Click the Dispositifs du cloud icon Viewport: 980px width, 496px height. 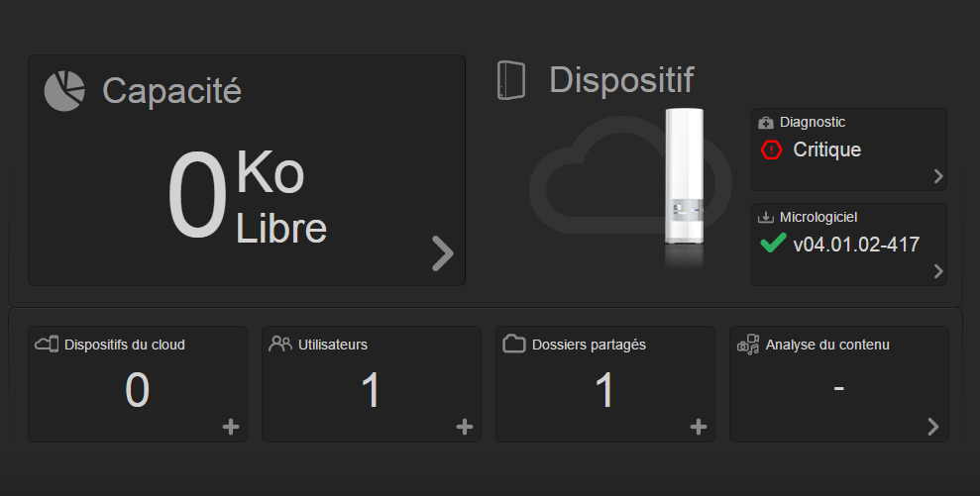(47, 345)
